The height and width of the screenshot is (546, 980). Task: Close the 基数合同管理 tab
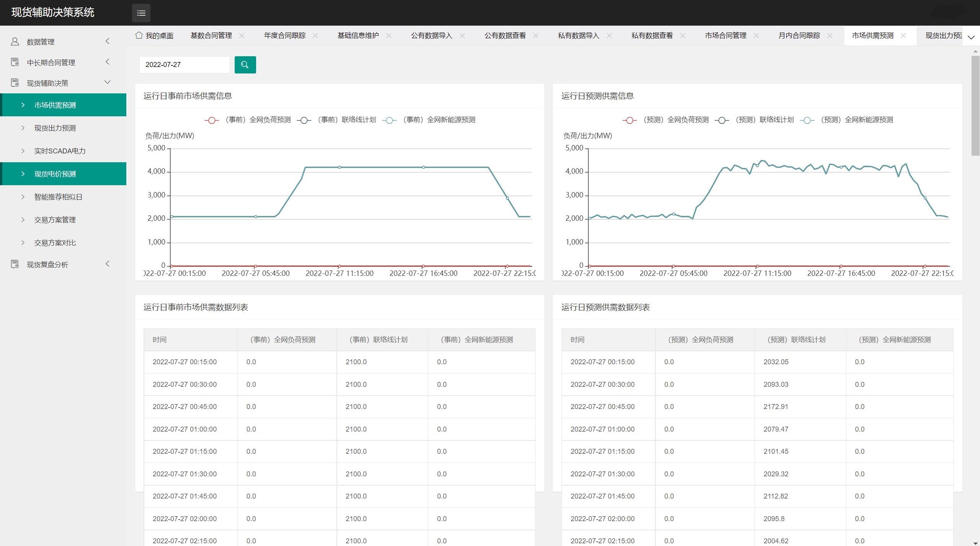click(x=242, y=36)
